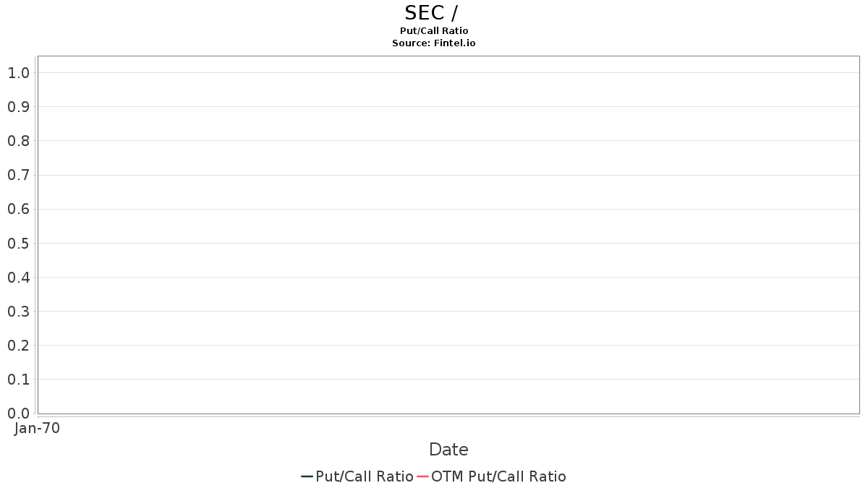Click the 0.1 y-axis tick label
This screenshot has height=488, width=868.
[18, 380]
